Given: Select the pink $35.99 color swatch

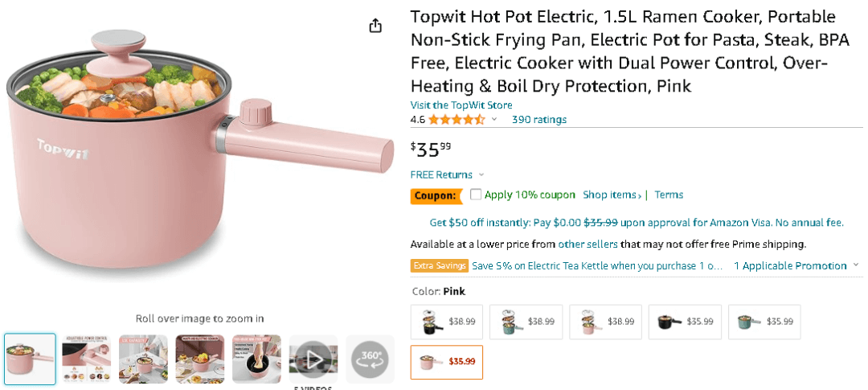Looking at the screenshot, I should tap(446, 362).
